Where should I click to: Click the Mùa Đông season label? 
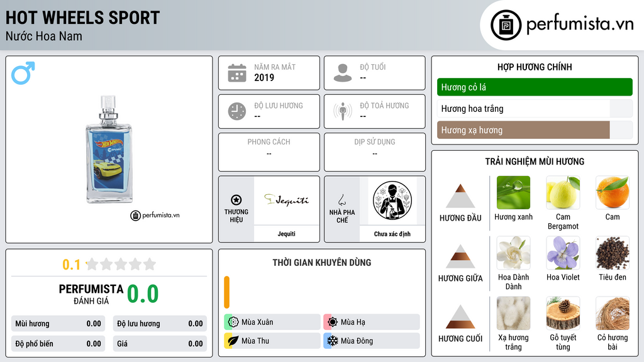point(357,341)
